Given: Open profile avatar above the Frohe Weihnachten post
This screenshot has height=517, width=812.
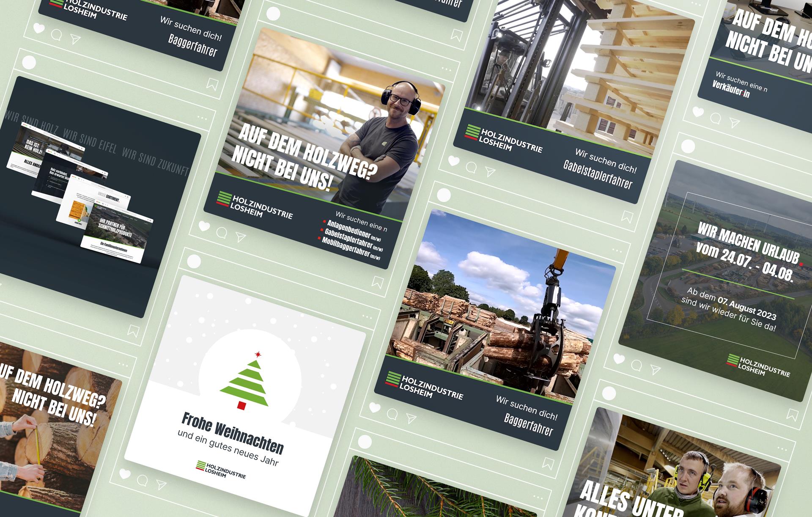Looking at the screenshot, I should [194, 261].
